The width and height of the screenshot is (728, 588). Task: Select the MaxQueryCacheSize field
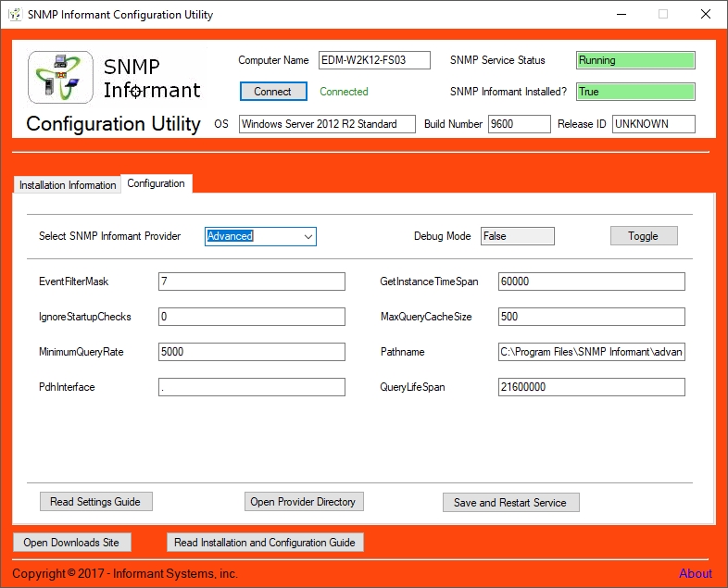pyautogui.click(x=592, y=317)
